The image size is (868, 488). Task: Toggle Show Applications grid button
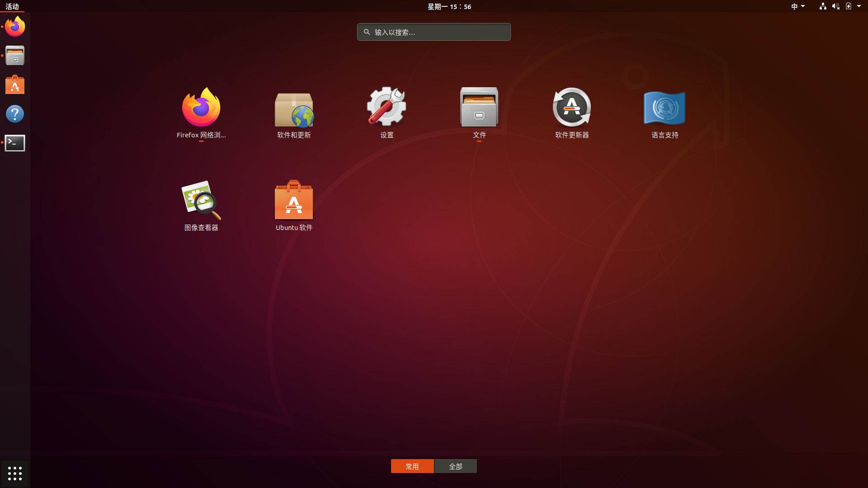(15, 474)
